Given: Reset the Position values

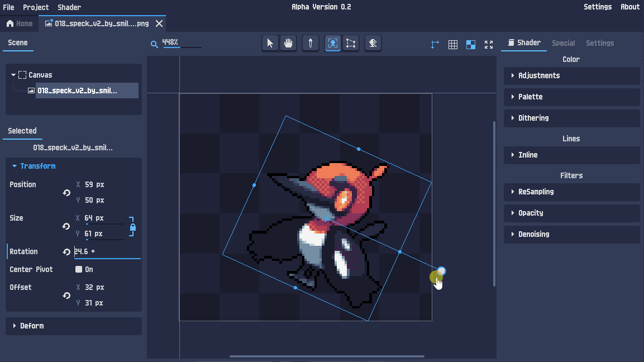Looking at the screenshot, I should [x=66, y=193].
